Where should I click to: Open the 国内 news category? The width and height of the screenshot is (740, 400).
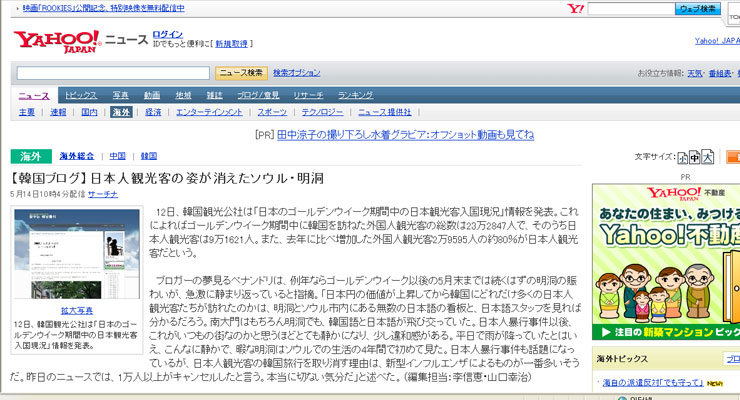coord(89,112)
